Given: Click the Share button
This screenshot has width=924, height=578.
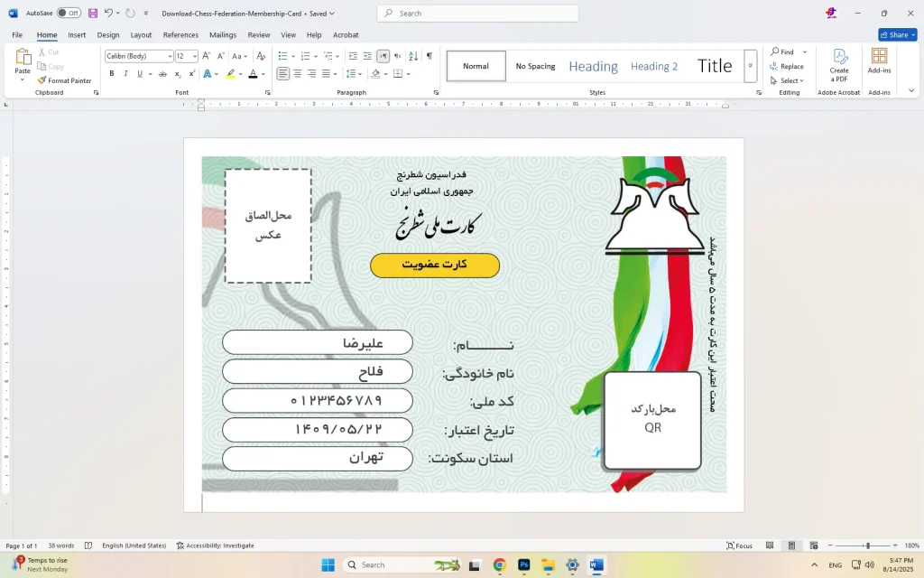Looking at the screenshot, I should (898, 35).
